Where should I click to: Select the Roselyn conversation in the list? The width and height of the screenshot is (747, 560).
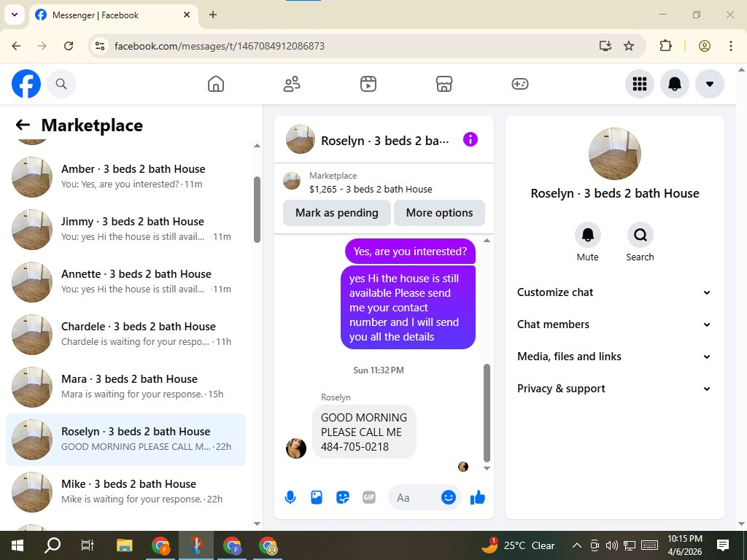125,440
